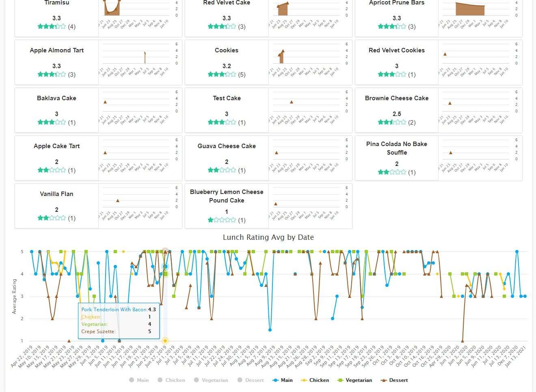Image resolution: width=536 pixels, height=392 pixels.
Task: Click the Pina Colada No Bake Souffle stars
Action: tap(392, 172)
